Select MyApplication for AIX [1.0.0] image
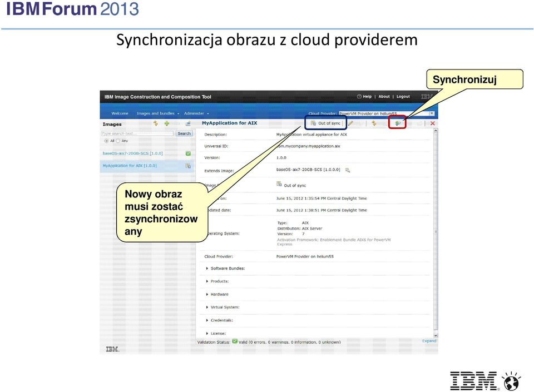This screenshot has width=534, height=392. [130, 166]
